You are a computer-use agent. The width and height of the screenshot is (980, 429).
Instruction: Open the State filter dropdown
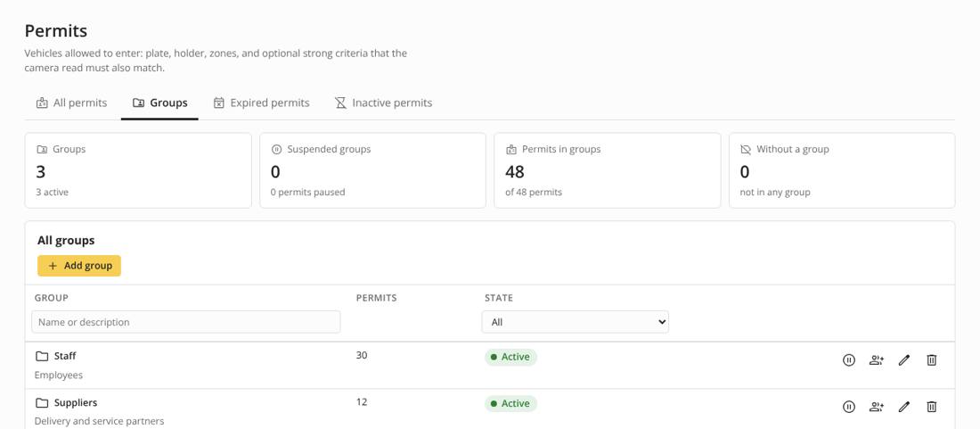pos(575,322)
